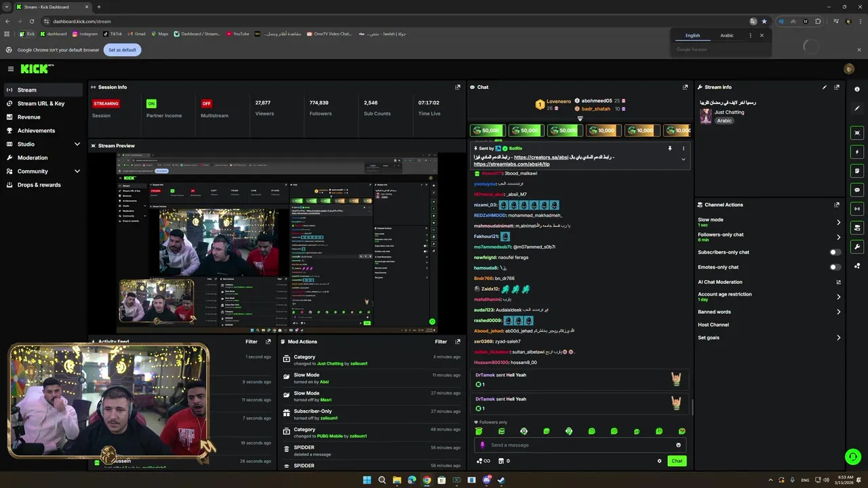This screenshot has width=868, height=488.
Task: Open emoji picker in message box
Action: click(x=678, y=445)
